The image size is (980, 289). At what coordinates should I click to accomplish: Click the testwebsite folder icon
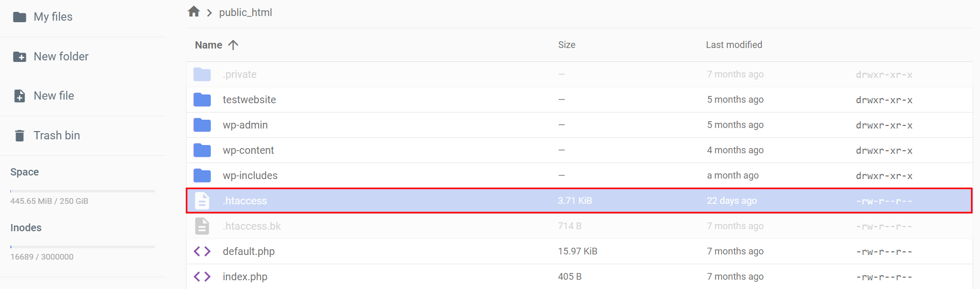pos(202,100)
